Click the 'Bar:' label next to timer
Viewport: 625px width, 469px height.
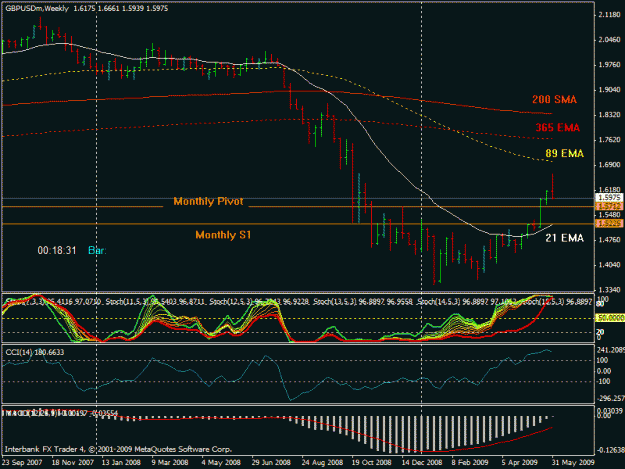click(97, 250)
